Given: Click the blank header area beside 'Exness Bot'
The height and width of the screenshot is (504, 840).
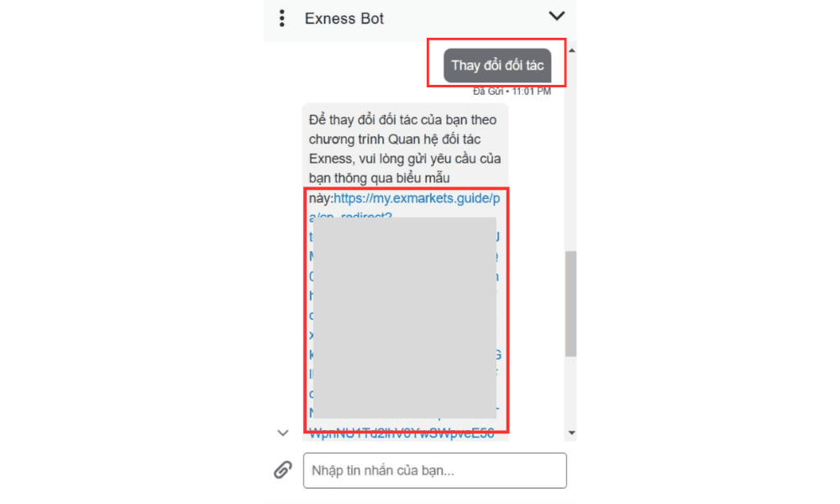Looking at the screenshot, I should (466, 18).
